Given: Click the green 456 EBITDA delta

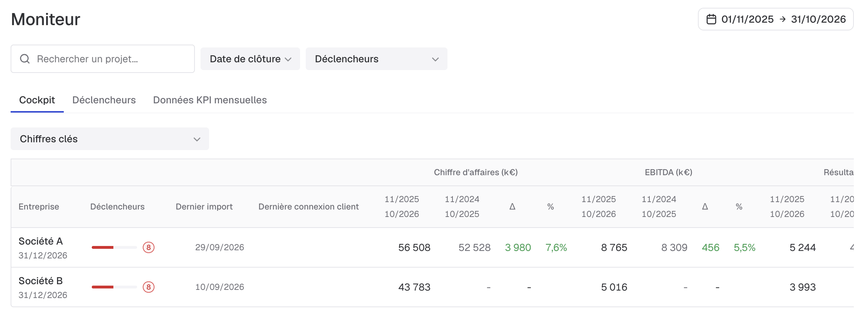Looking at the screenshot, I should pyautogui.click(x=711, y=247).
